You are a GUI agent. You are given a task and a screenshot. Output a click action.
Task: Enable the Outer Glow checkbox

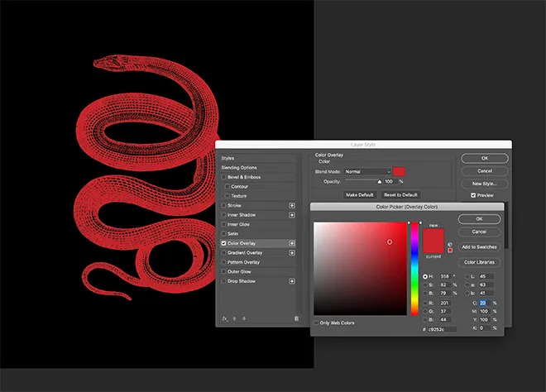(x=224, y=271)
